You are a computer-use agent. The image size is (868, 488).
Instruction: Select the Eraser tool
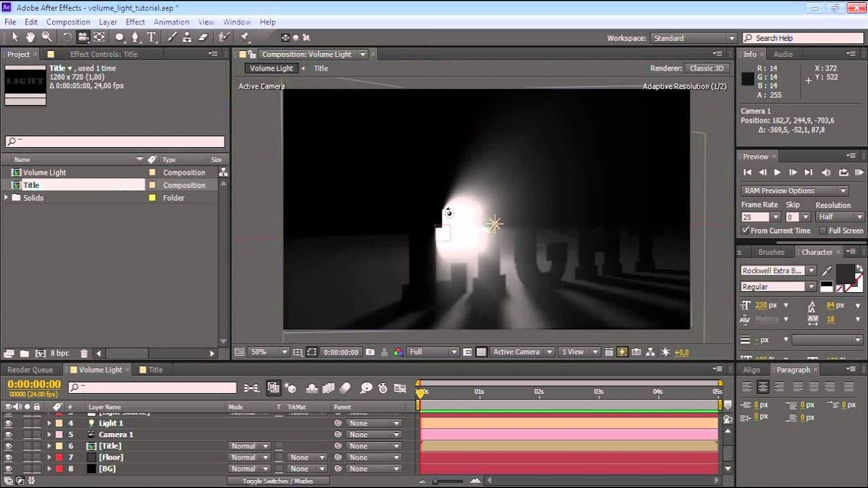(203, 37)
